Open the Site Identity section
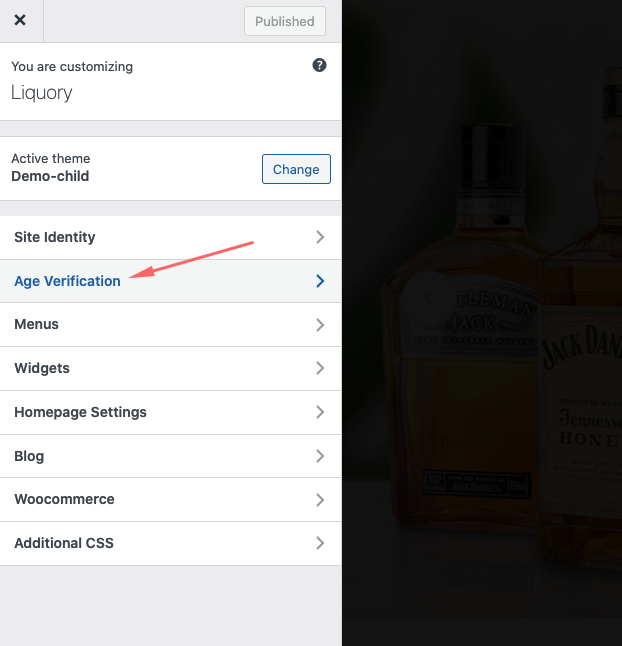This screenshot has height=646, width=622. (x=55, y=237)
